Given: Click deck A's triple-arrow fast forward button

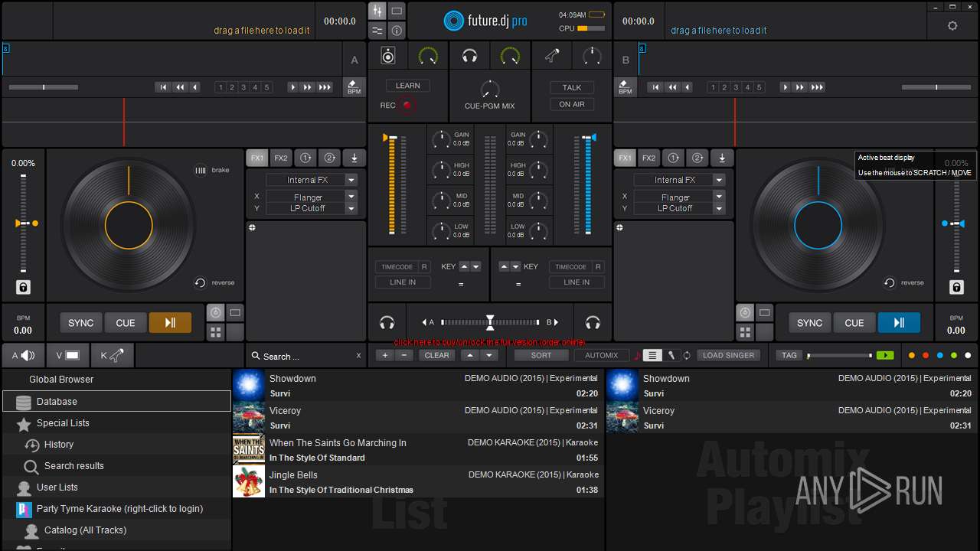Looking at the screenshot, I should pyautogui.click(x=325, y=87).
